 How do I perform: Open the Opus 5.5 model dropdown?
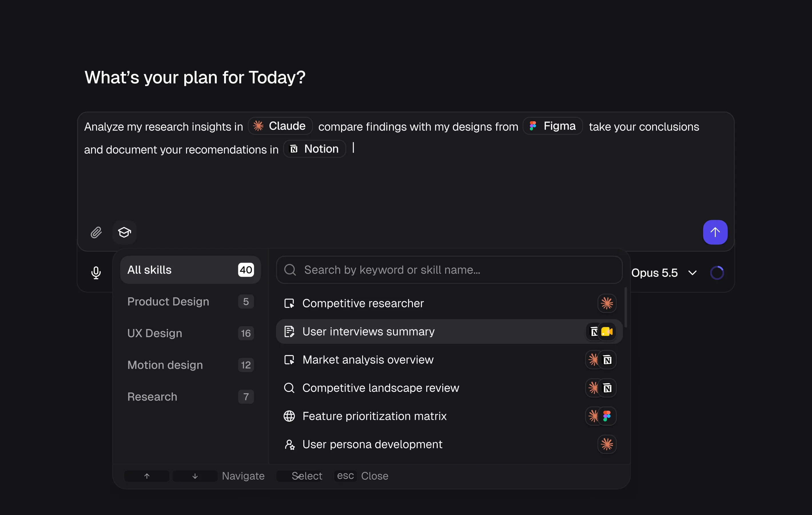point(664,273)
